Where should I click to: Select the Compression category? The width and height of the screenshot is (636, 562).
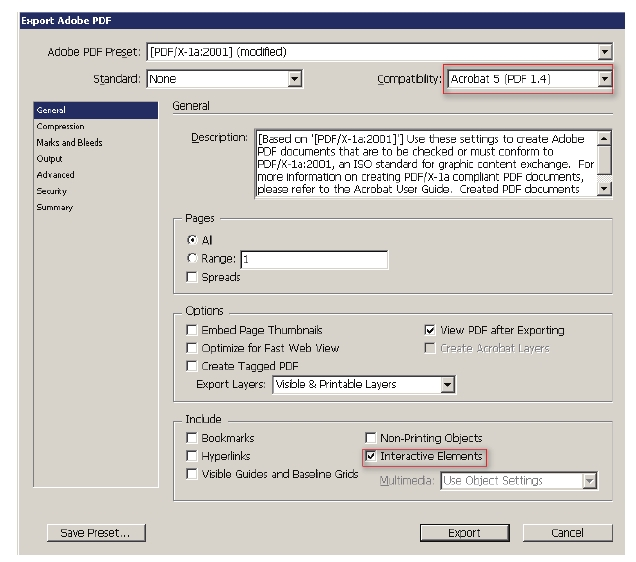(60, 127)
